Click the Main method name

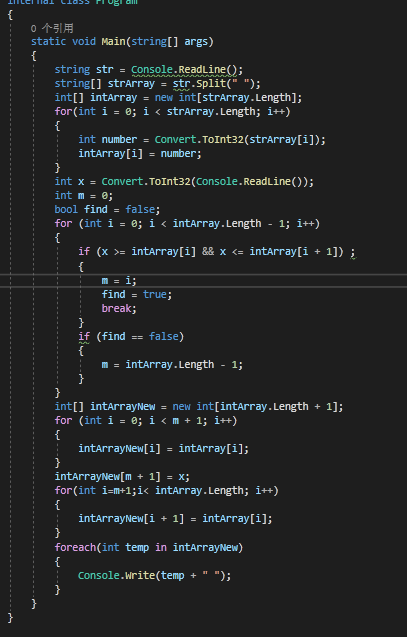113,41
